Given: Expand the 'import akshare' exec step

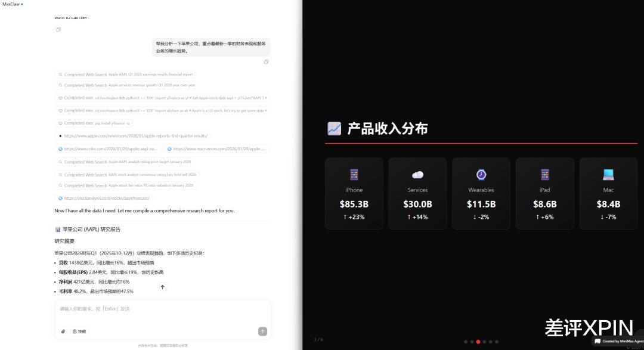Looking at the screenshot, I should point(163,110).
